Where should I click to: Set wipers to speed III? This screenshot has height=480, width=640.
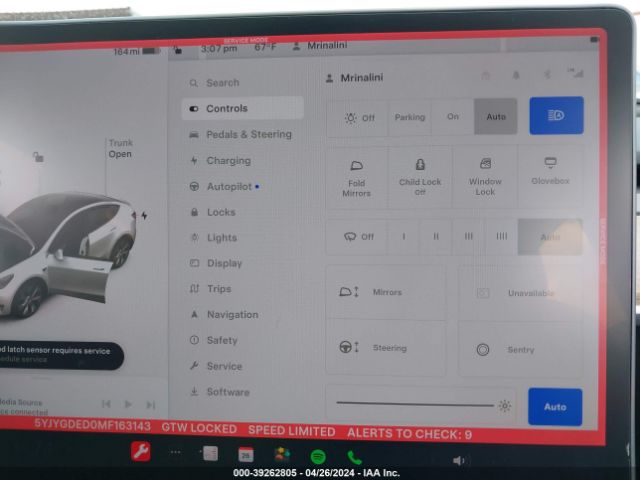(x=469, y=237)
